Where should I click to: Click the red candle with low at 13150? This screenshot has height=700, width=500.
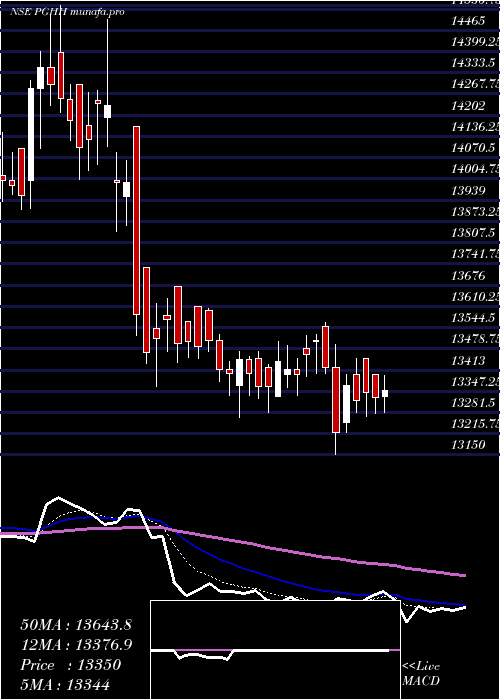pyautogui.click(x=336, y=400)
